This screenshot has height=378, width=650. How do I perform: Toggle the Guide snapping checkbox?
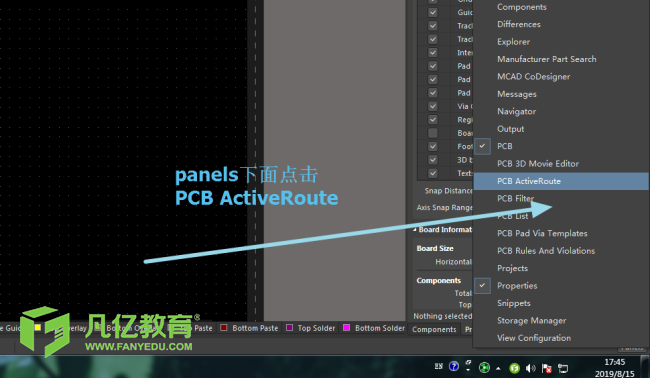coord(433,12)
